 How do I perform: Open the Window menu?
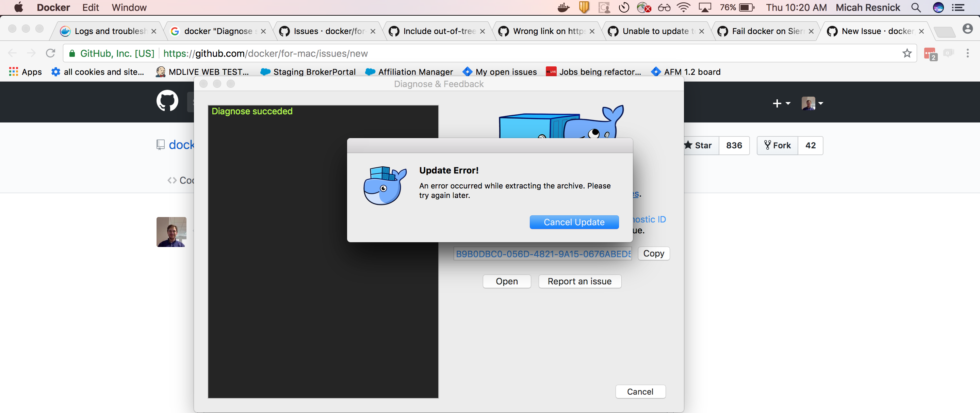click(x=129, y=7)
